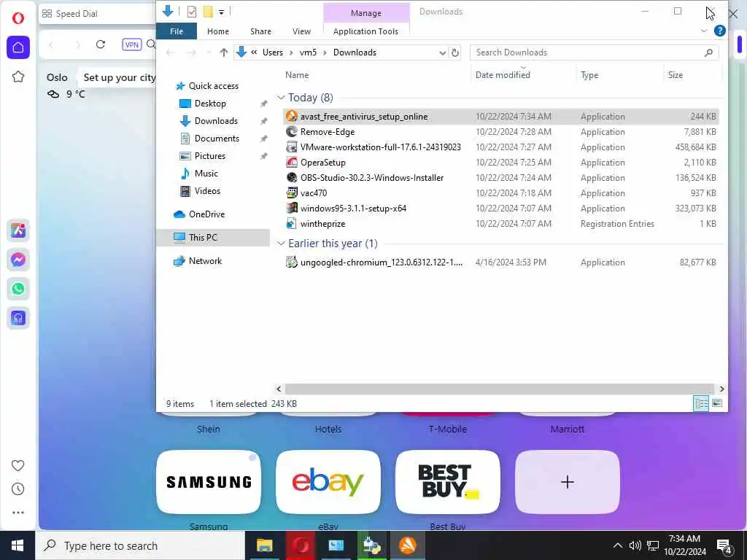This screenshot has width=747, height=560.
Task: Open Aria AI icon in Opera sidebar
Action: (x=18, y=230)
